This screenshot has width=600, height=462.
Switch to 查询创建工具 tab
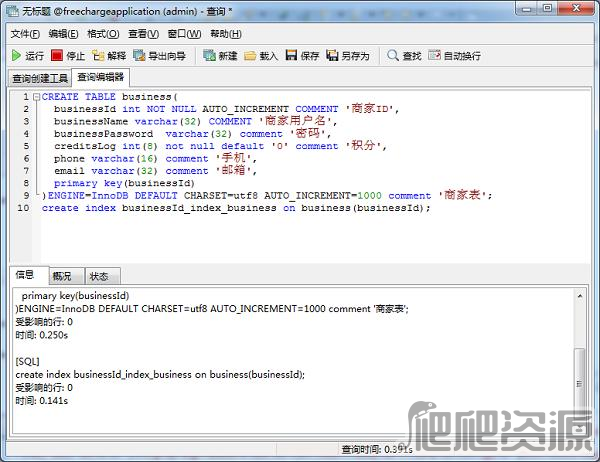point(39,77)
